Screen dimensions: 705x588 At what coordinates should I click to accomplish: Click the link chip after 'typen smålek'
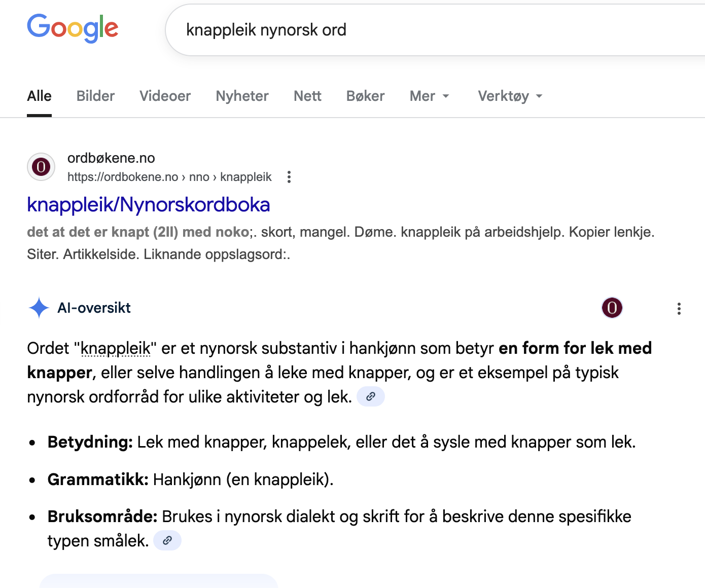[167, 540]
